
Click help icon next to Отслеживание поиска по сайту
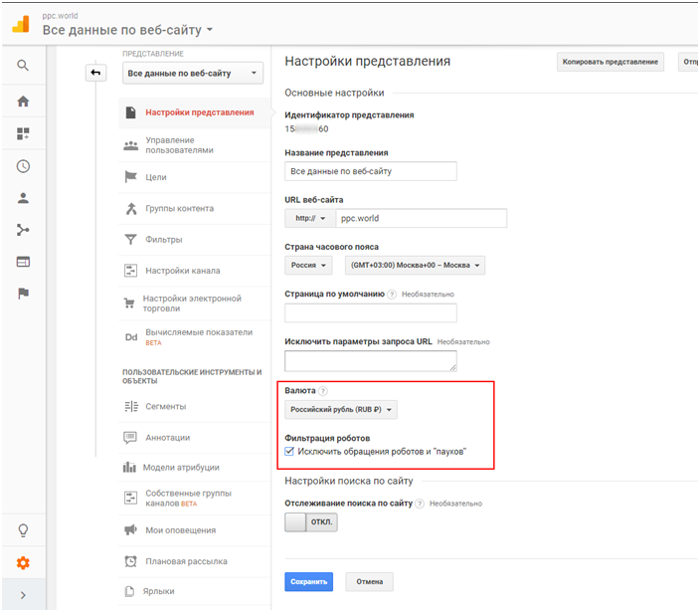tap(420, 504)
